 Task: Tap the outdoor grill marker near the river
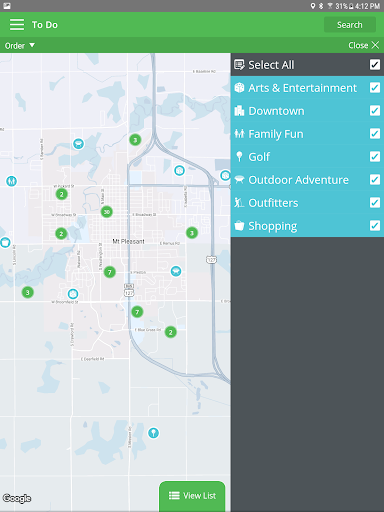78,144
